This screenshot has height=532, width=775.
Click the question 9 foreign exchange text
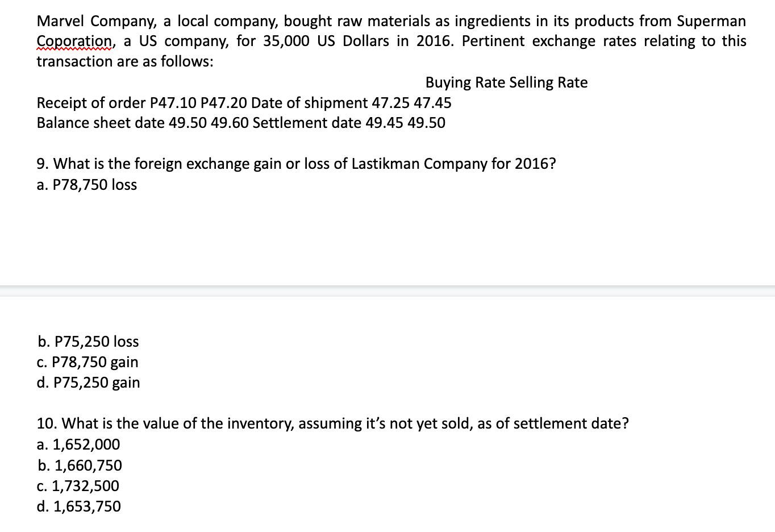pos(295,164)
